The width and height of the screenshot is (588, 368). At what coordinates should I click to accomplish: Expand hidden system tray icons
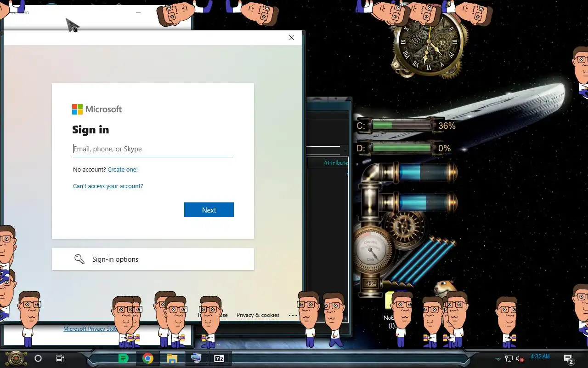point(498,359)
